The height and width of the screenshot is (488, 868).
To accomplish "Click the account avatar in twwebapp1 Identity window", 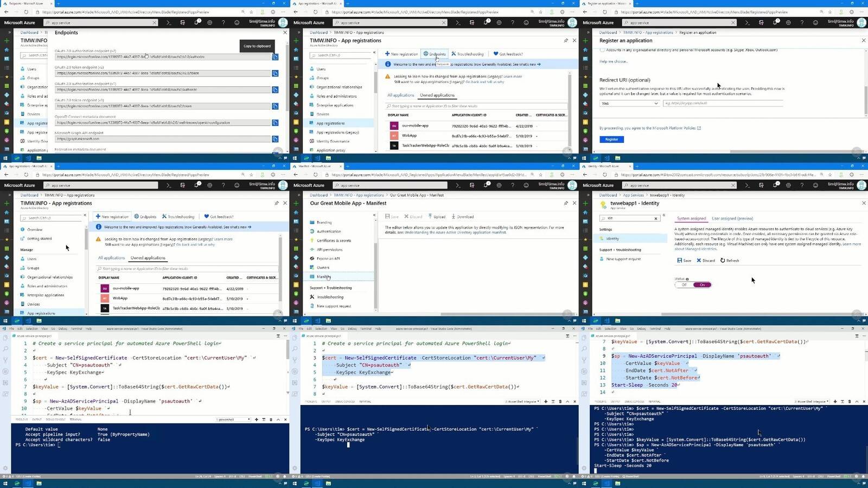I will 861,186.
